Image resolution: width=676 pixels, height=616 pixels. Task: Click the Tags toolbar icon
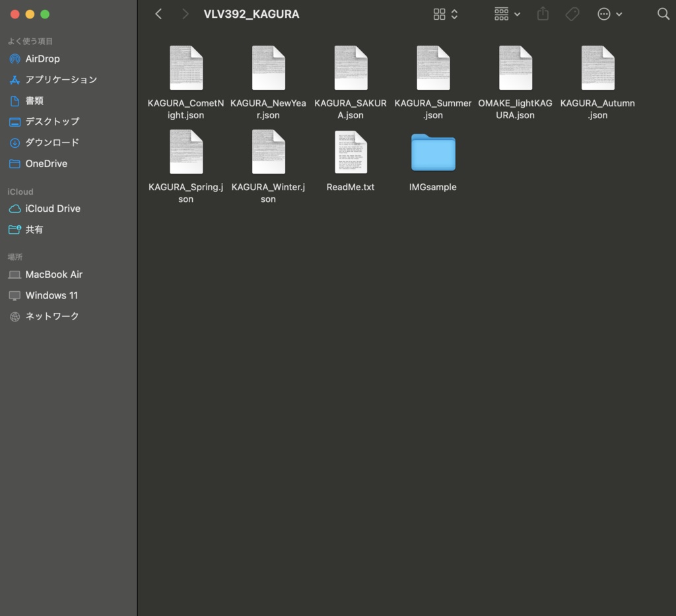572,15
